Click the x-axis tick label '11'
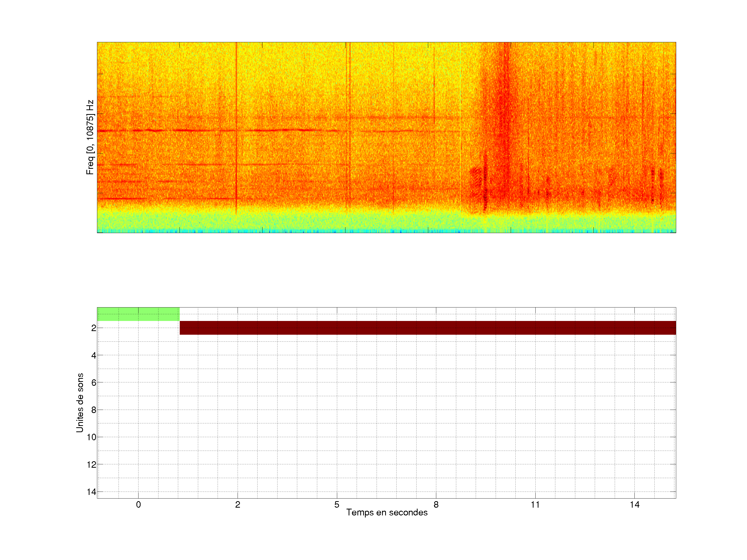Image resolution: width=747 pixels, height=560 pixels. click(x=535, y=505)
